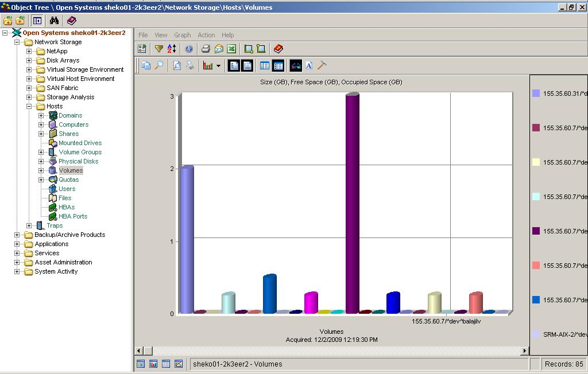Open the Action menu

point(206,35)
